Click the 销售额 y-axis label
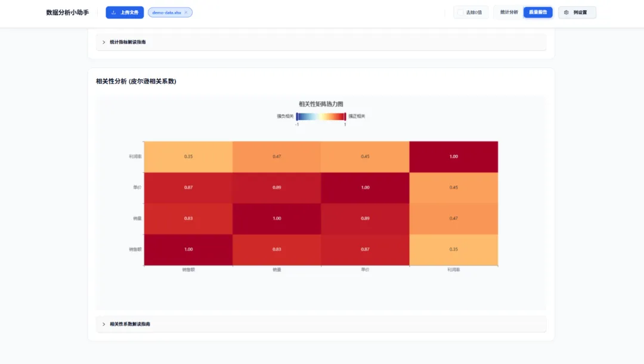 (x=135, y=249)
